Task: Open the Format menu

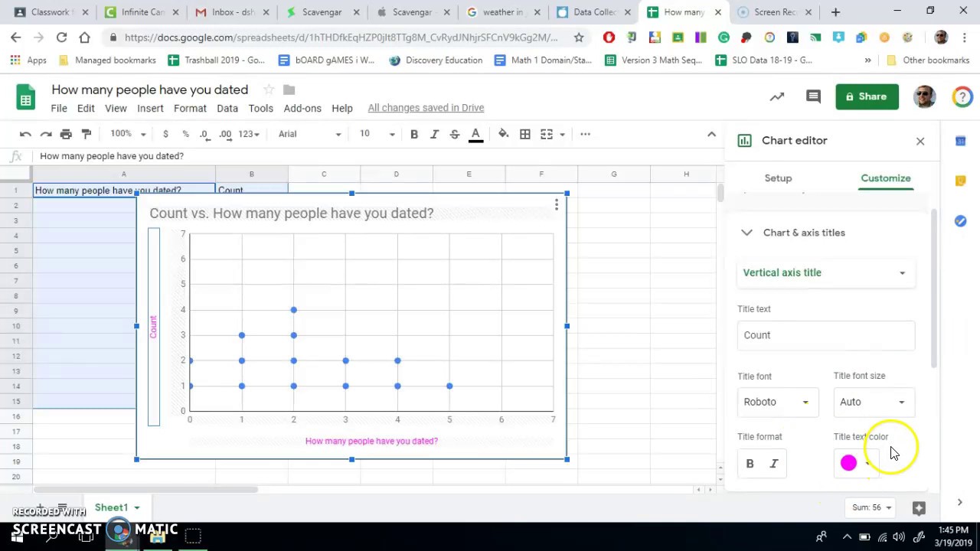Action: [190, 108]
